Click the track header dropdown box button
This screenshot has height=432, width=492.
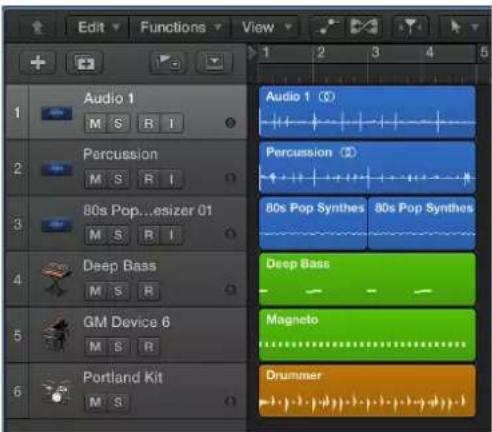pos(214,62)
